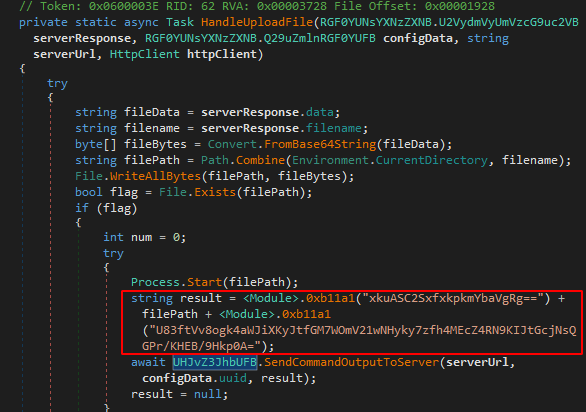Viewport: 586px width, 412px height.
Task: Click the Environment class name
Action: [x=330, y=161]
